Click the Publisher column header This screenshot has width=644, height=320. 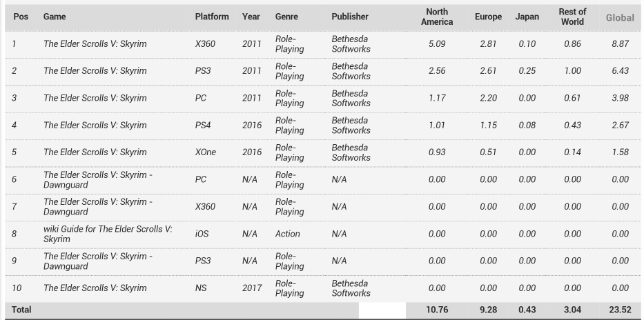click(x=350, y=17)
